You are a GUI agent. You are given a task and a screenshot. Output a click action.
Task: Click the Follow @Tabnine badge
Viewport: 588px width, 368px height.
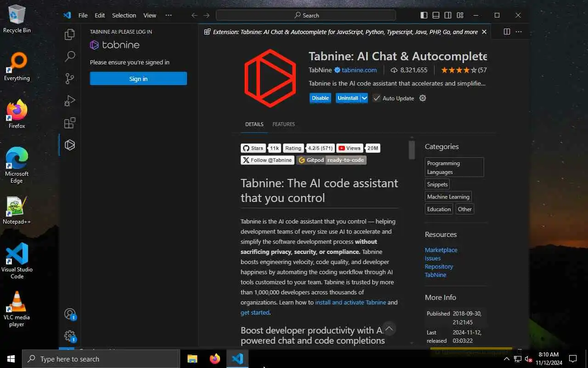click(x=267, y=160)
